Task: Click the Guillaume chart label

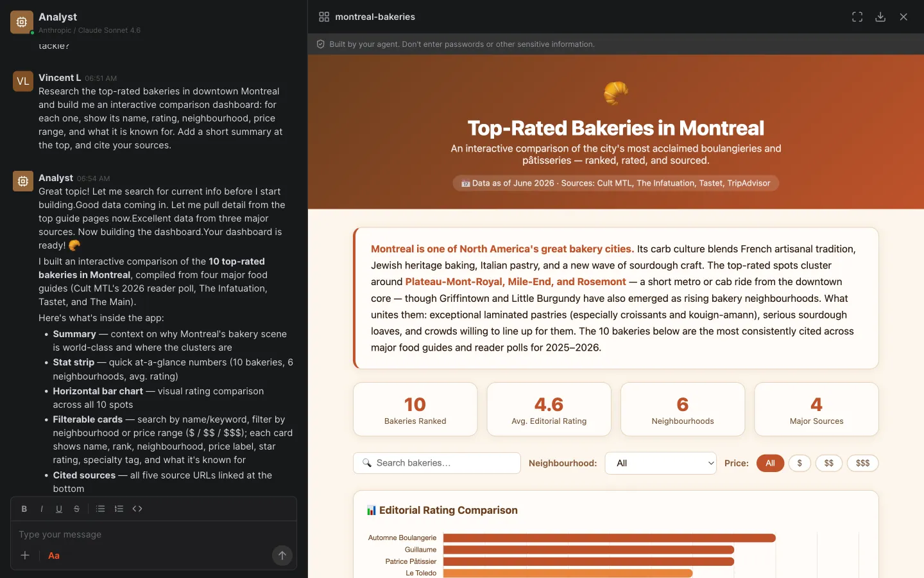Action: (x=421, y=550)
